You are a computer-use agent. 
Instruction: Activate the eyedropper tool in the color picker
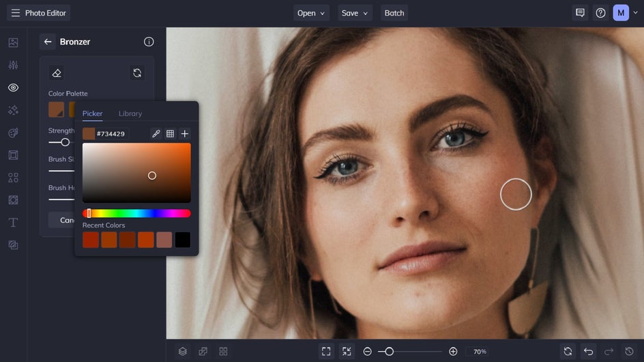(x=156, y=134)
